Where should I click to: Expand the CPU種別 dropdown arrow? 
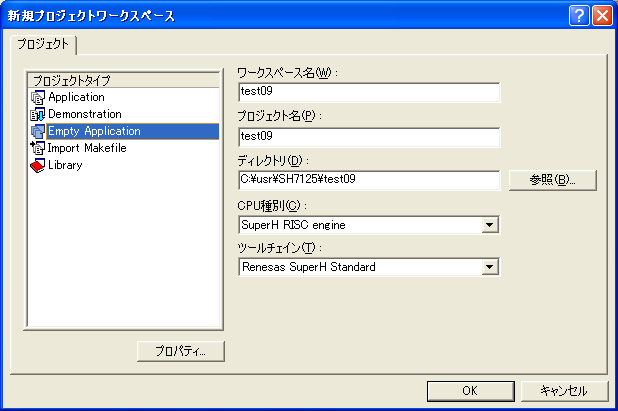point(489,225)
